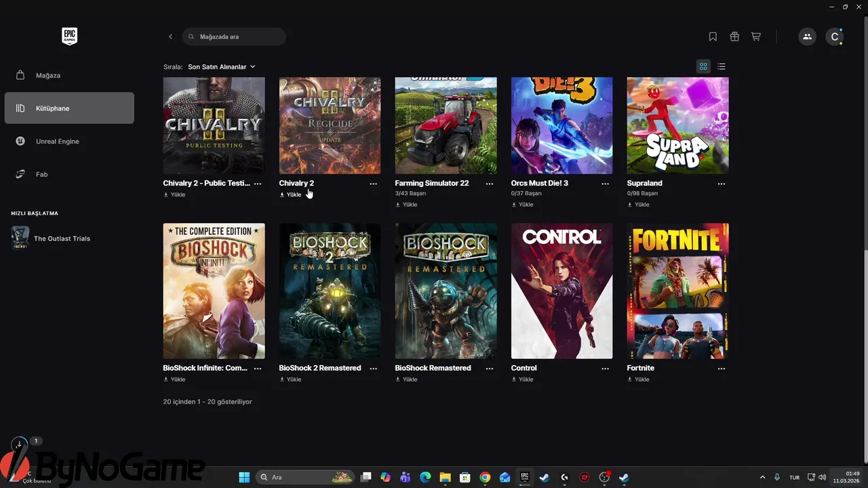
Task: Open options menu for Orcs Must Die! 3
Action: pyautogui.click(x=606, y=184)
